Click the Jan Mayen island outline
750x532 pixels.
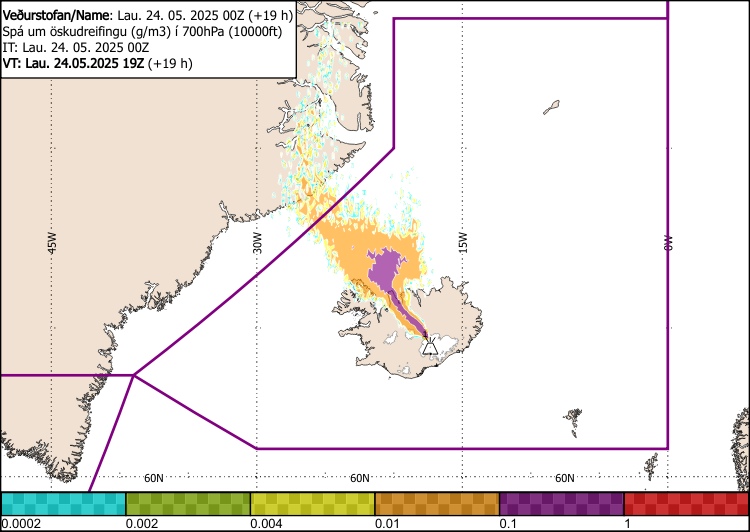(x=551, y=107)
